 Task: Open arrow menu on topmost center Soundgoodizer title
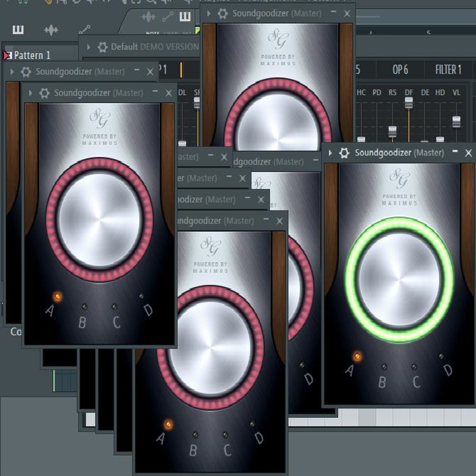[209, 14]
